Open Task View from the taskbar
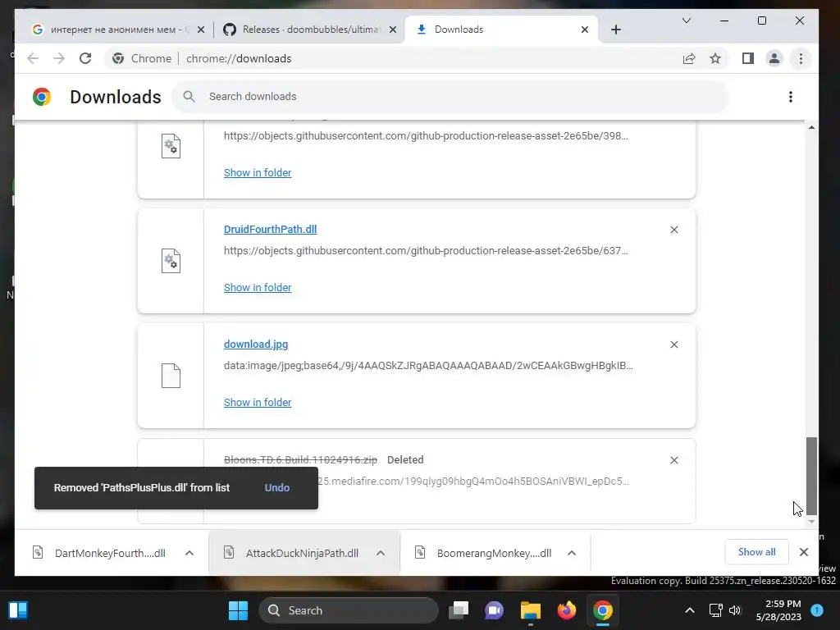 point(458,610)
